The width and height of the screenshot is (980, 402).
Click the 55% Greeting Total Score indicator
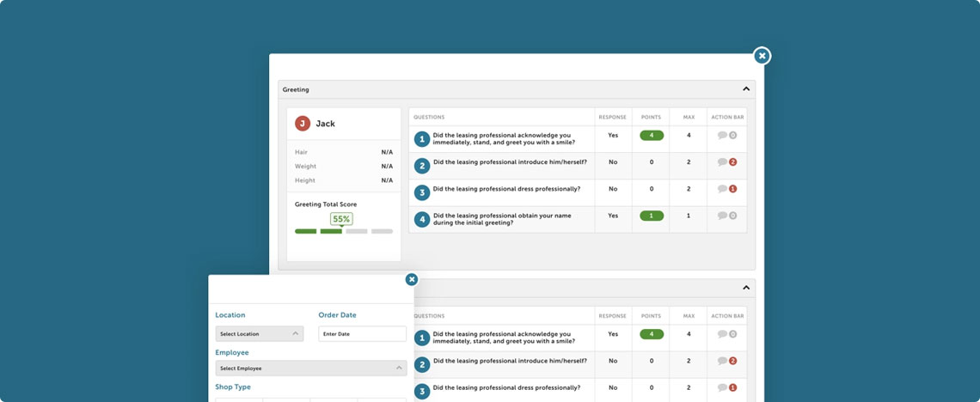341,219
